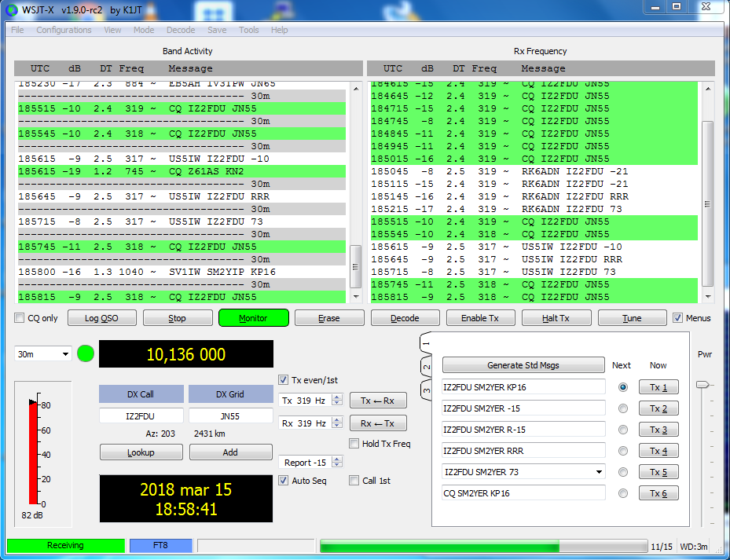Click the WSJT-X globe title bar icon
Screen dimensions: 730x560
[x=11, y=10]
